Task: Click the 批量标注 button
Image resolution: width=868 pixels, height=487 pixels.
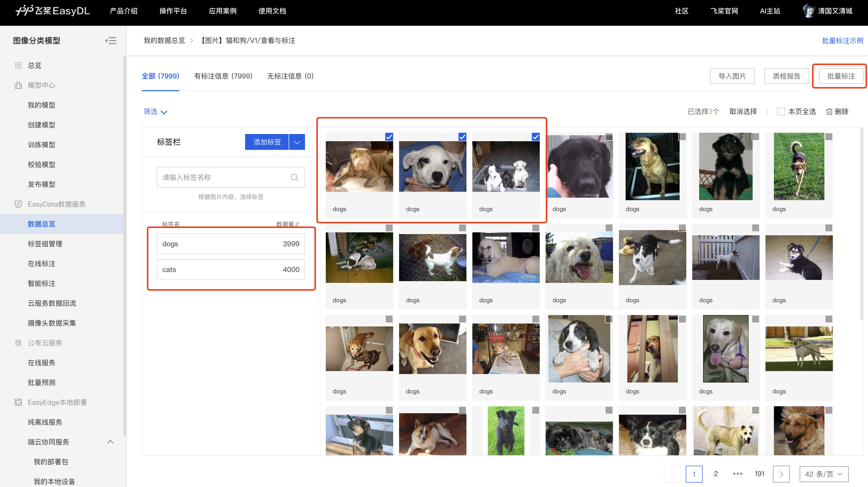Action: (x=841, y=76)
